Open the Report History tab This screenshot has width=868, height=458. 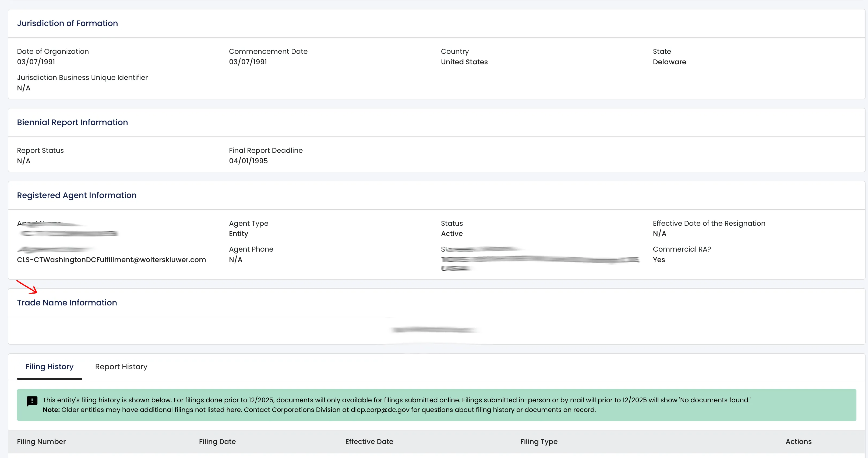pyautogui.click(x=121, y=367)
